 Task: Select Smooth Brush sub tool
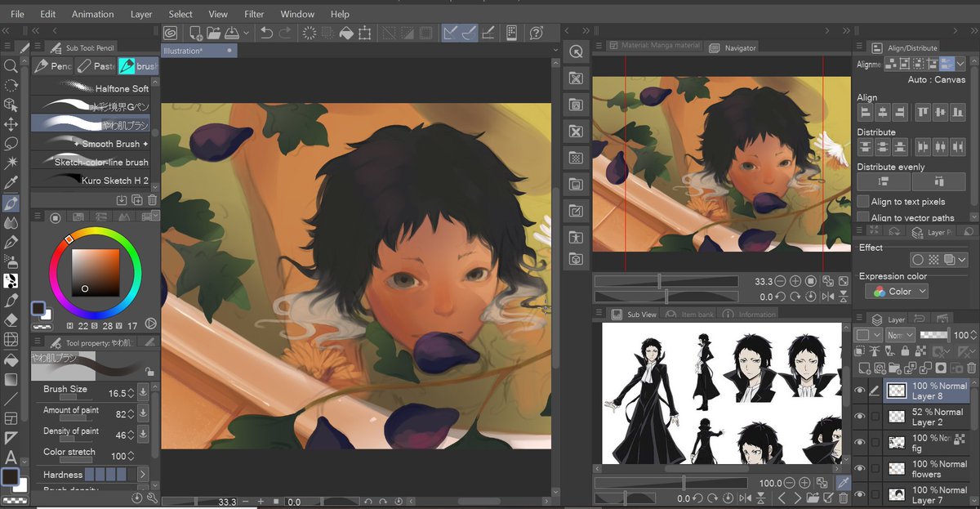click(x=91, y=144)
